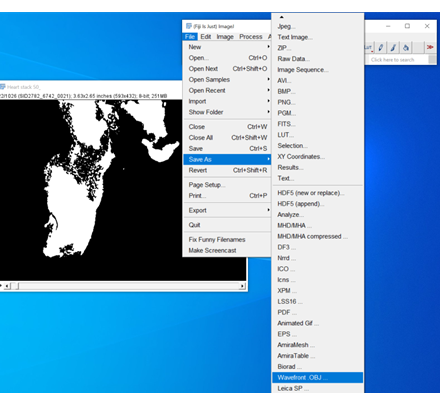Click the stack scrollbar right arrow
Screen dimensions: 440x393
pos(243,286)
